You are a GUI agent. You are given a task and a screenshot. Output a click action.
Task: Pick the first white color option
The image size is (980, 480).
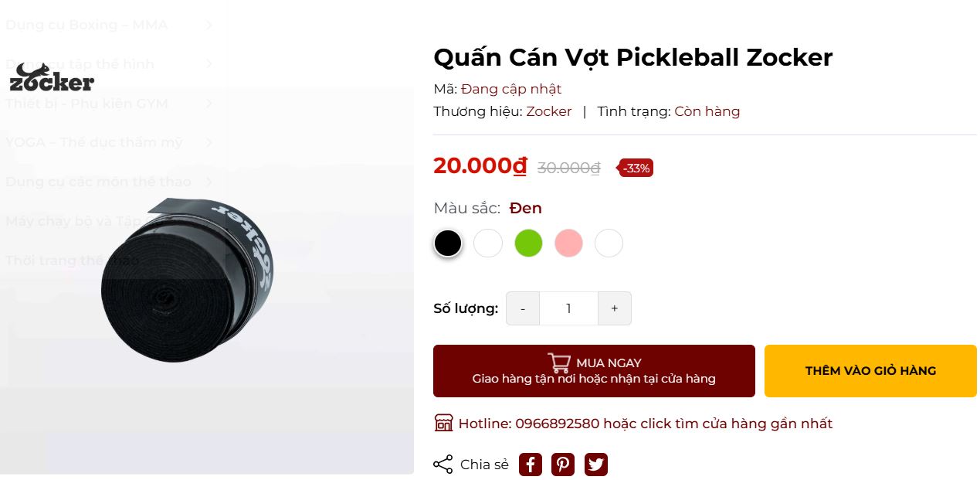[488, 243]
